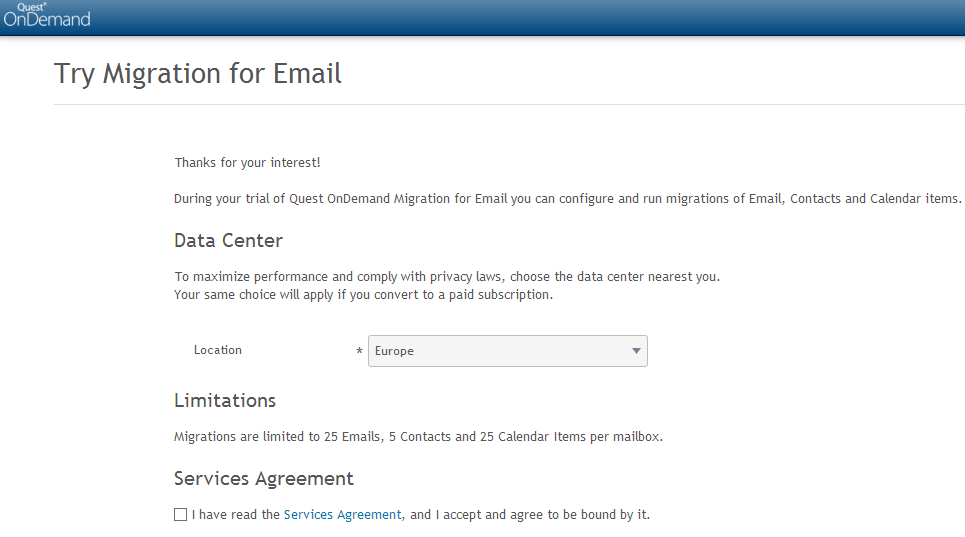Click the divider line under the title
This screenshot has height=537, width=965.
pyautogui.click(x=500, y=104)
